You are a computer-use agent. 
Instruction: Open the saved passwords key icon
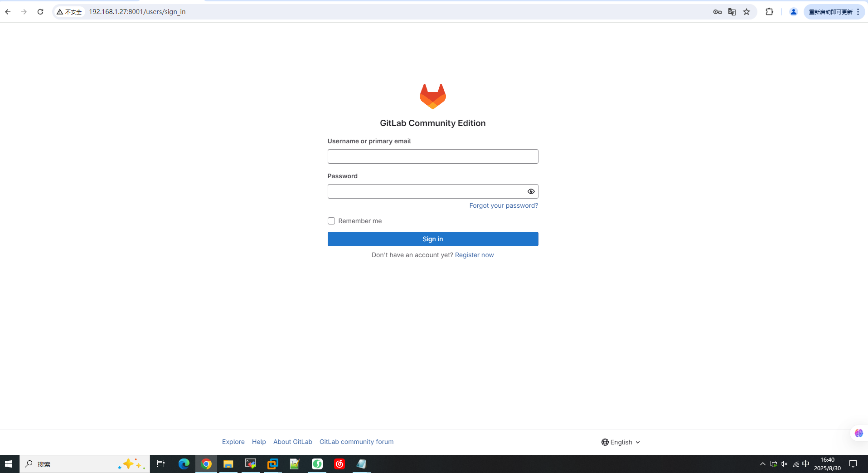coord(717,12)
